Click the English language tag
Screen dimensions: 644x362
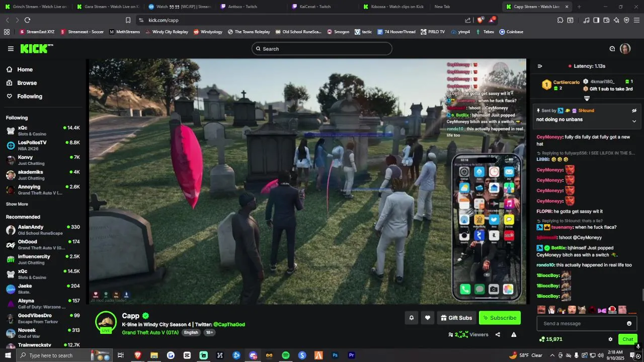191,333
